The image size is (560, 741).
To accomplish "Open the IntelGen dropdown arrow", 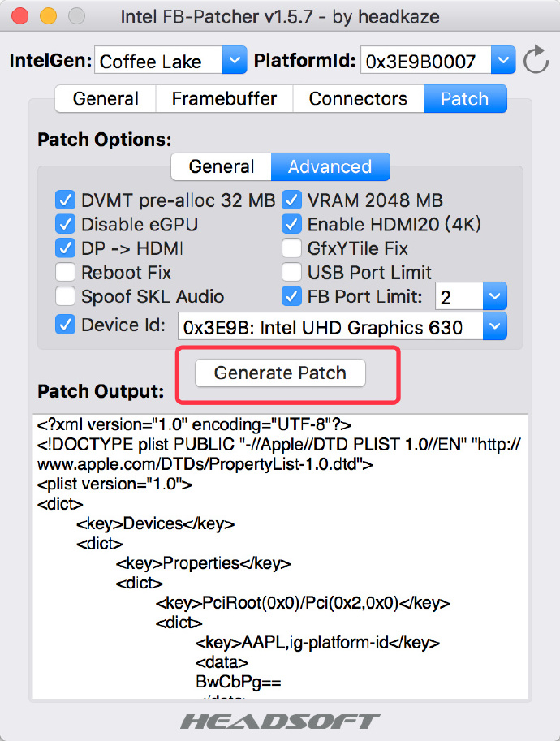I will coord(235,60).
